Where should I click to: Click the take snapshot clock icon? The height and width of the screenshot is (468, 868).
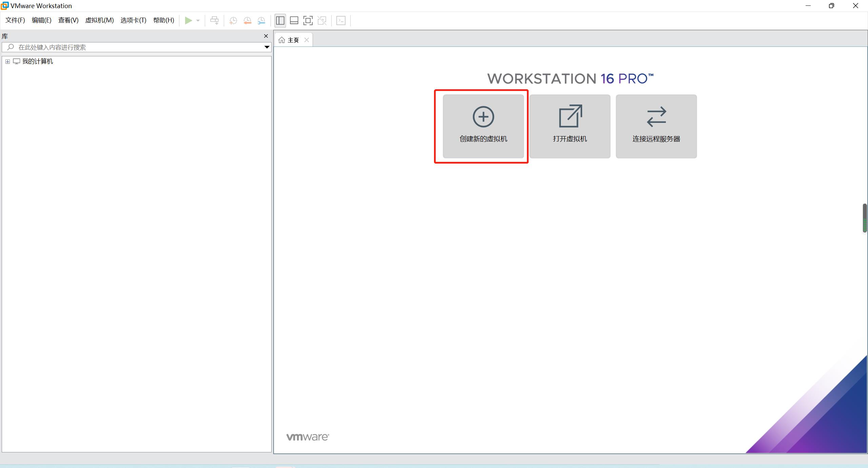click(233, 21)
